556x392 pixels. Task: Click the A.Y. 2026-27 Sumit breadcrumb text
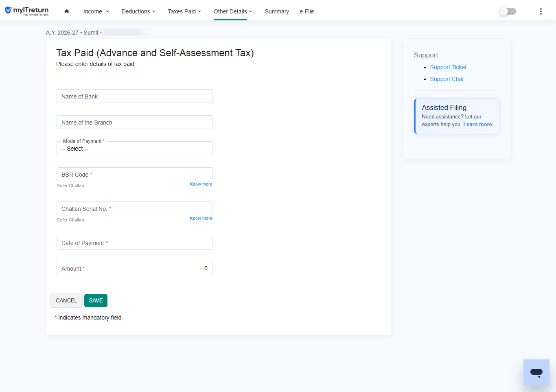[x=74, y=33]
